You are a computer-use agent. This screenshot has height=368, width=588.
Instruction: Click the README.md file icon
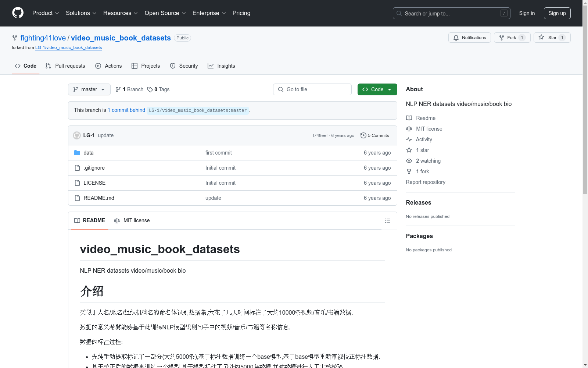coord(77,198)
